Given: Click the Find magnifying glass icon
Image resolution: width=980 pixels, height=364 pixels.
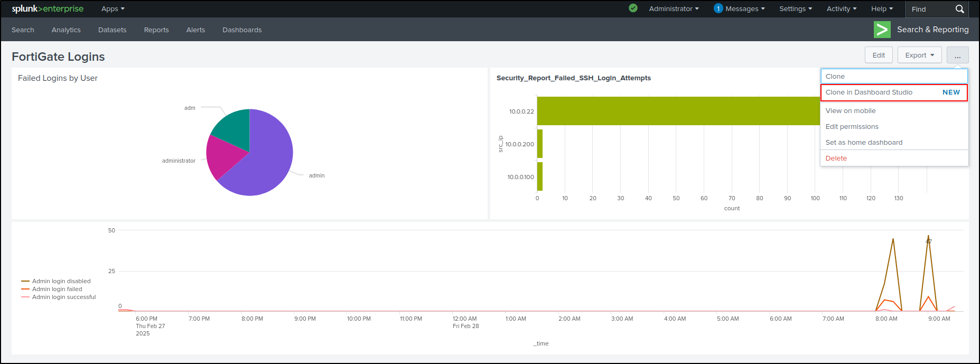Looking at the screenshot, I should coord(959,9).
